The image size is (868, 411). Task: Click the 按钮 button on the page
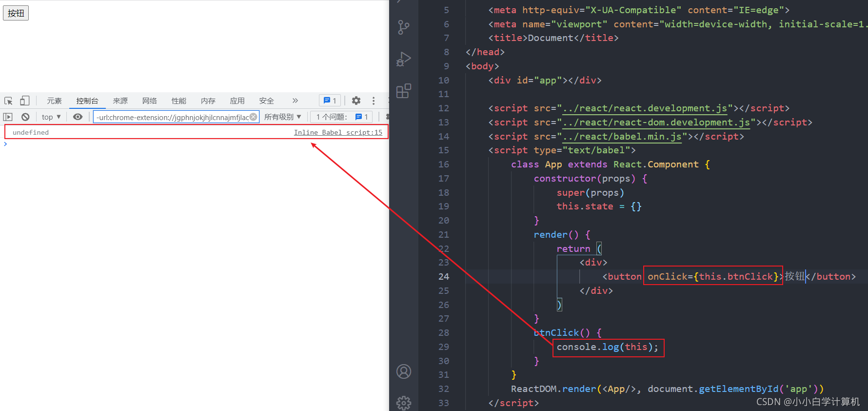pyautogui.click(x=16, y=13)
